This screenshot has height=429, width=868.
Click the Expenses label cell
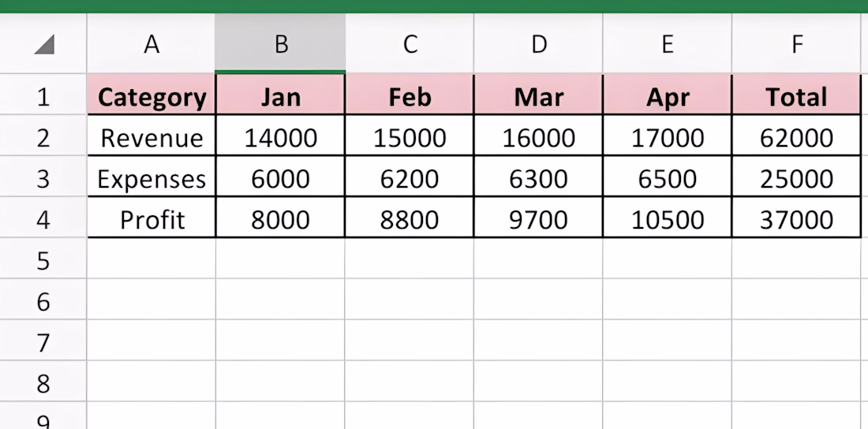point(152,179)
